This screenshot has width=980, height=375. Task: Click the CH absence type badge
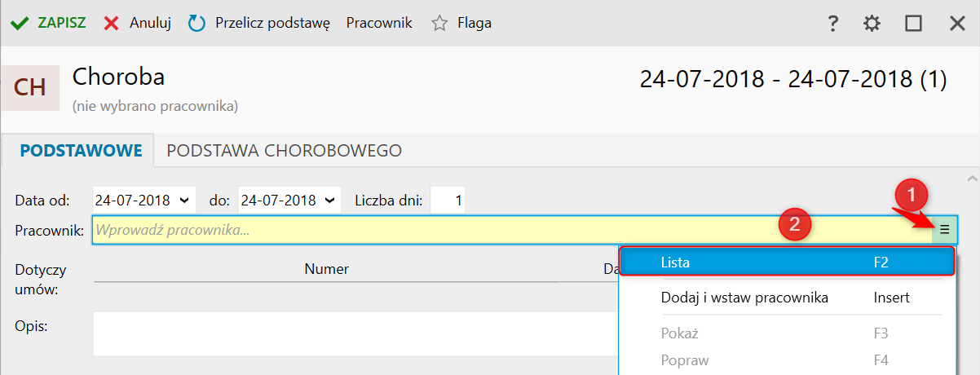pos(30,87)
